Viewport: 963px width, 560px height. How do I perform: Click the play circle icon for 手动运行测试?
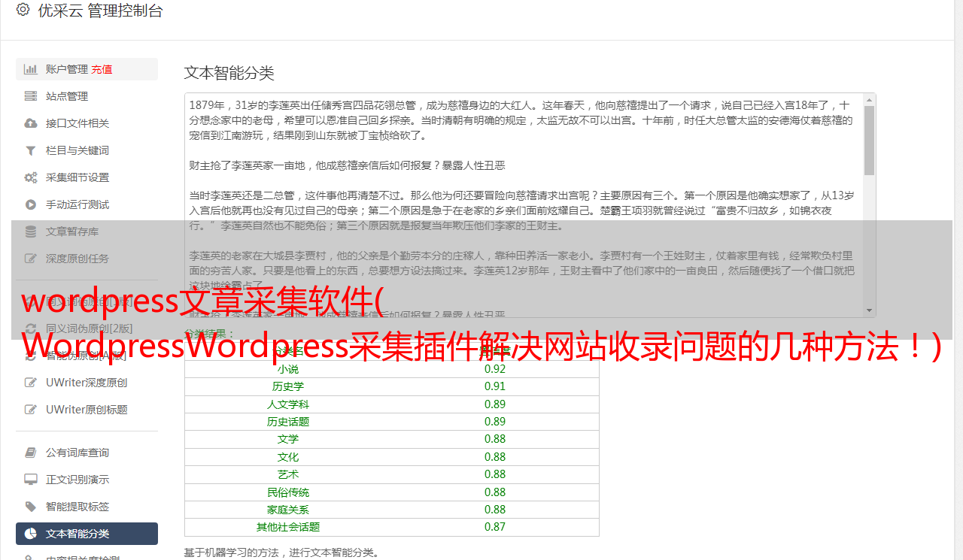(31, 204)
